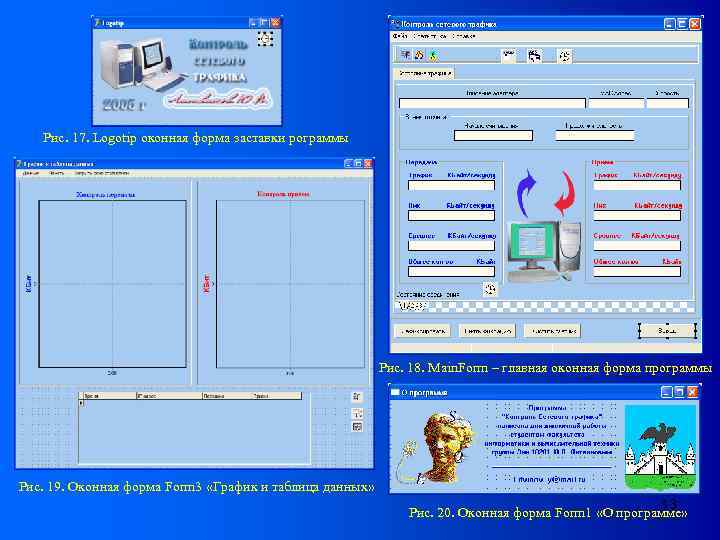Viewport: 720px width, 540px height.
Task: Click coat of arms image in О программе window
Action: [x=660, y=448]
